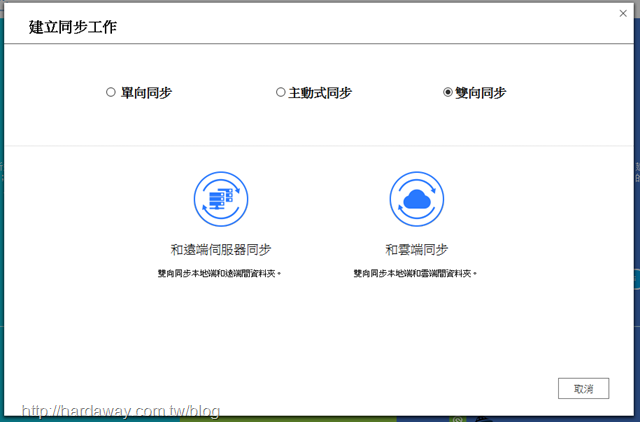Viewport: 640px width, 422px height.
Task: Click the remote server sync icon
Action: click(221, 199)
